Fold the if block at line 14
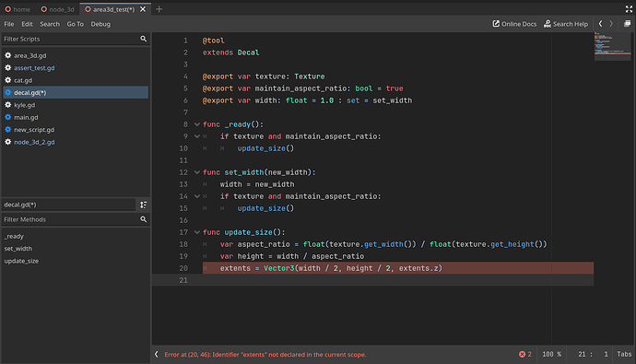The width and height of the screenshot is (636, 364). 196,196
